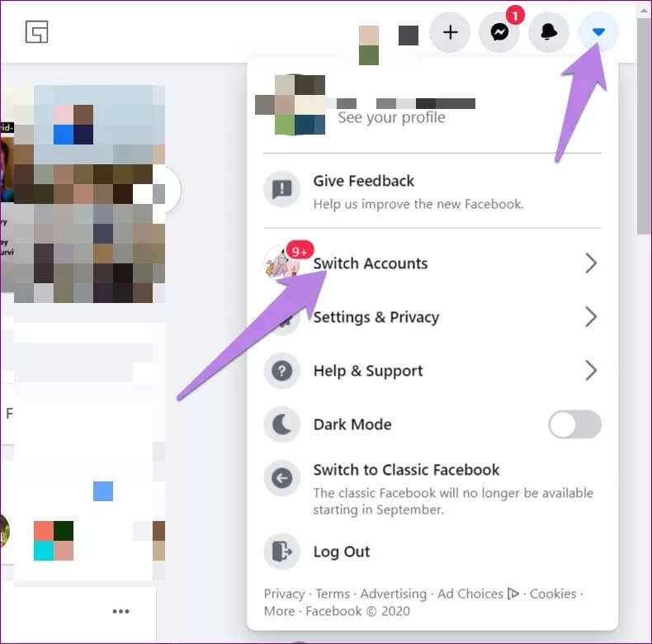Open the Ad Choices footer link

478,594
